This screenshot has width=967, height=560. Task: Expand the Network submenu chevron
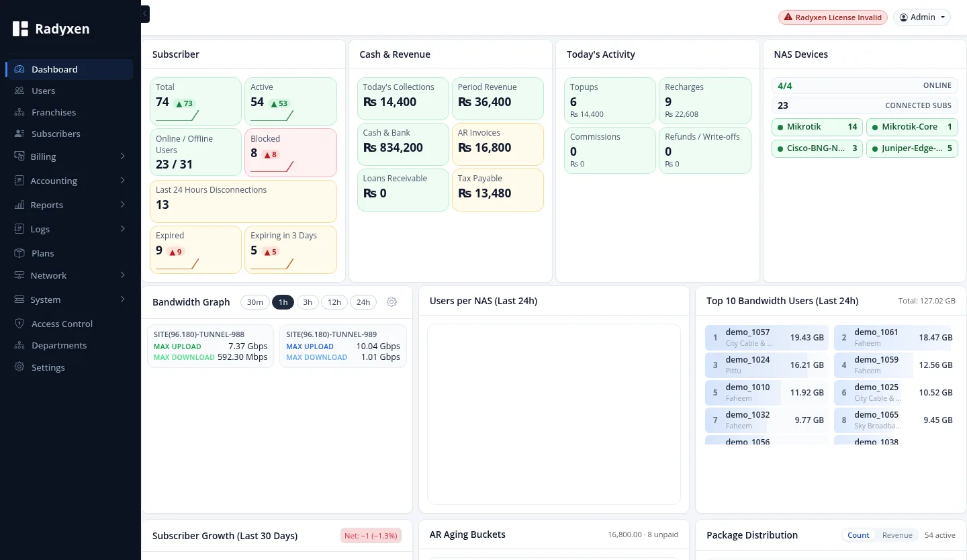(x=123, y=275)
